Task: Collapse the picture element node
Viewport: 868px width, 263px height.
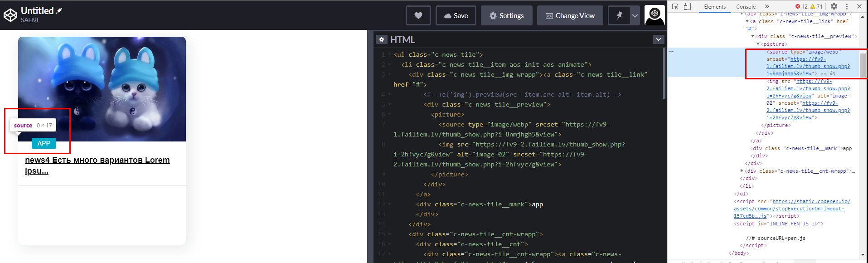Action: pos(758,44)
